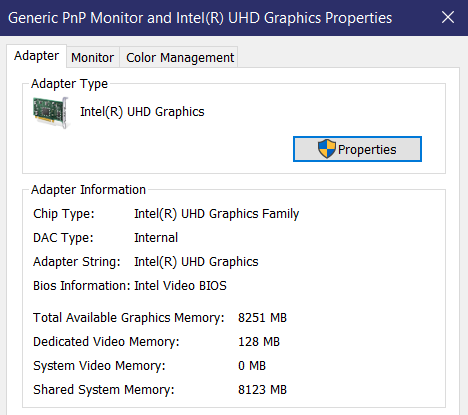Click the Adapter Information group label
The image size is (468, 415).
pos(88,190)
